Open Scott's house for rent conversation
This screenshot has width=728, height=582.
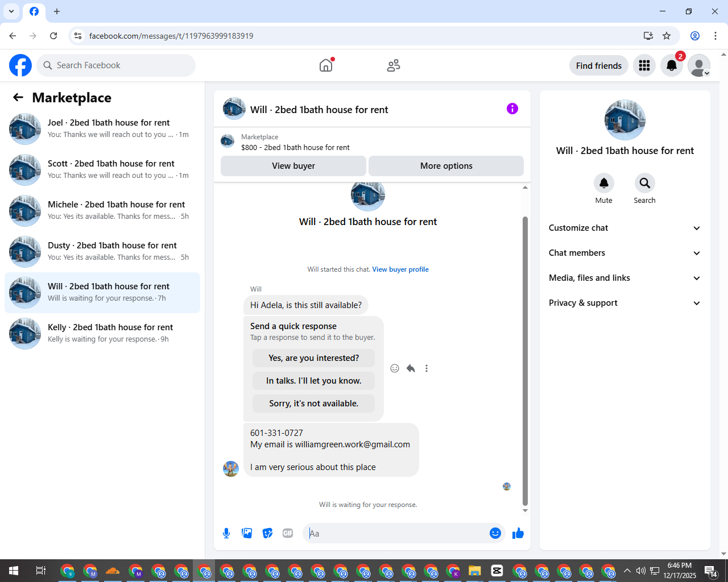[x=102, y=170]
